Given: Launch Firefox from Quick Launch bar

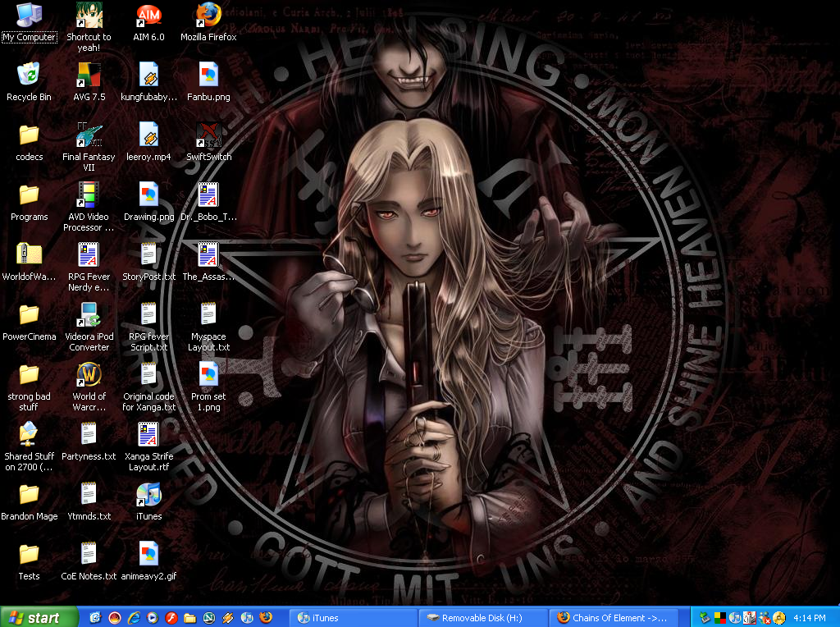Looking at the screenshot, I should coord(266,618).
